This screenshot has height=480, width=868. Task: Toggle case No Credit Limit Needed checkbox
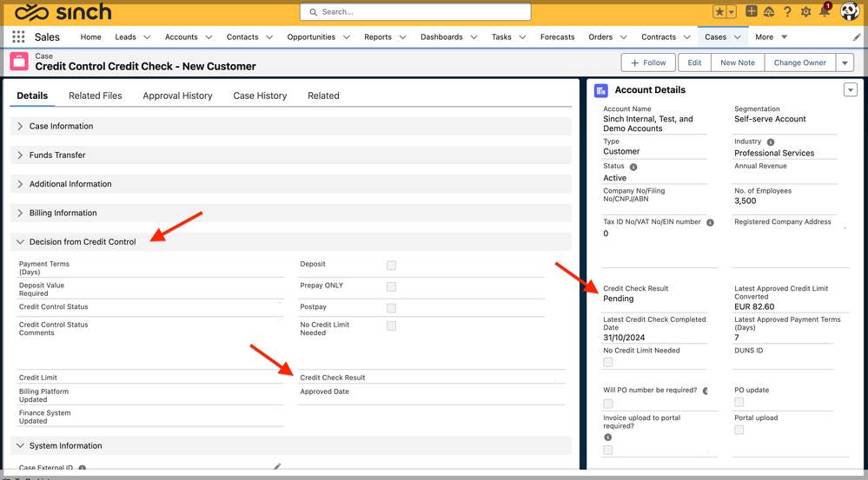391,325
